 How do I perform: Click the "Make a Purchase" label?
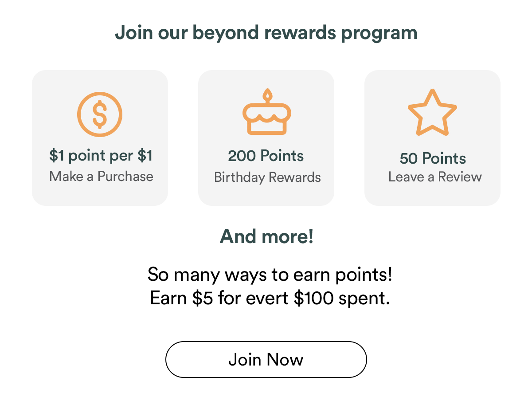[101, 176]
